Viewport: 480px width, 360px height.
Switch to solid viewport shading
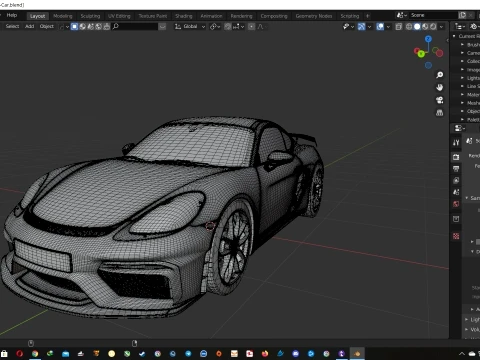point(417,26)
